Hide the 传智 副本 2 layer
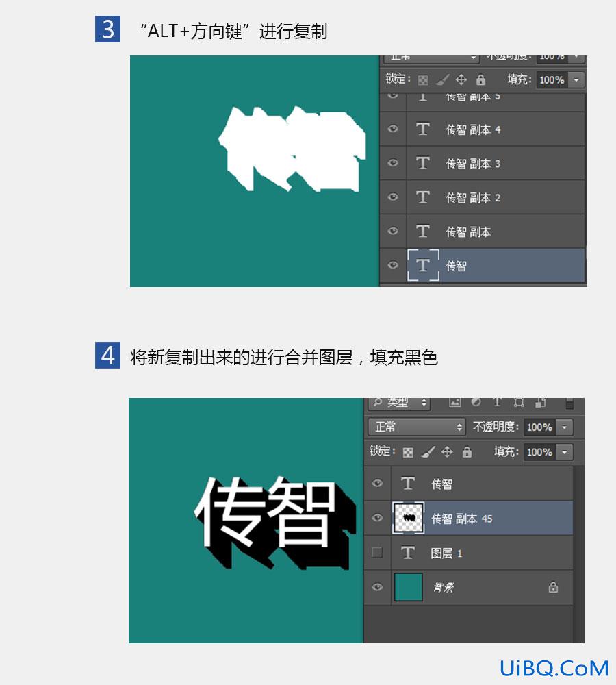 [x=393, y=197]
